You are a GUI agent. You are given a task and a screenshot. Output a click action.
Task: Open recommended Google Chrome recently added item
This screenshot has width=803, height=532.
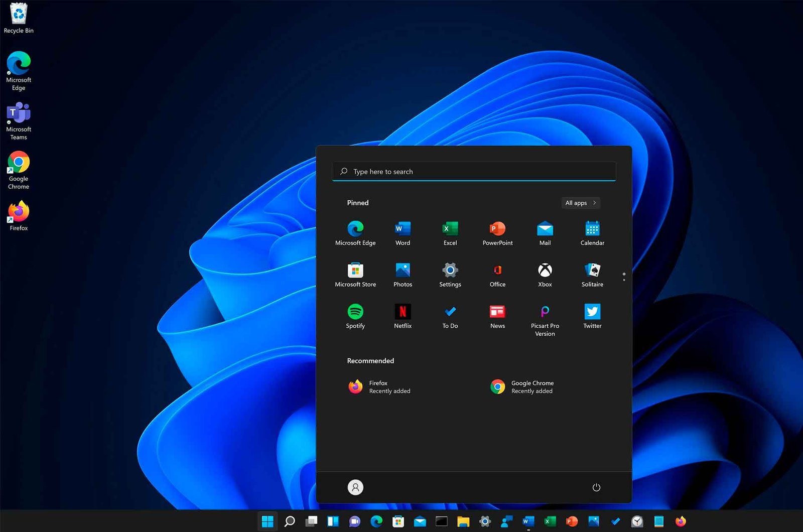coord(522,386)
